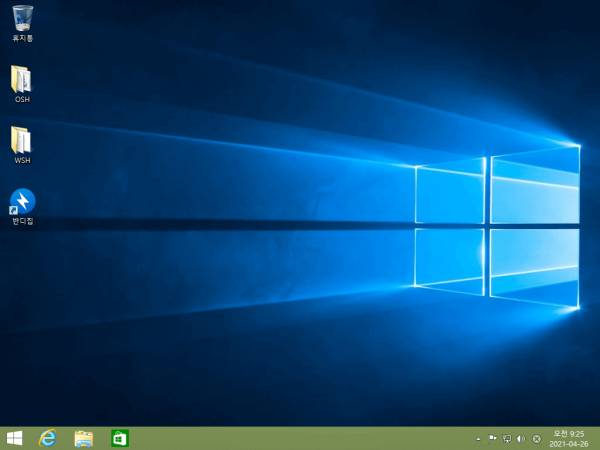Screen dimensions: 600x450
Task: Open the Action Center flag icon
Action: point(492,439)
